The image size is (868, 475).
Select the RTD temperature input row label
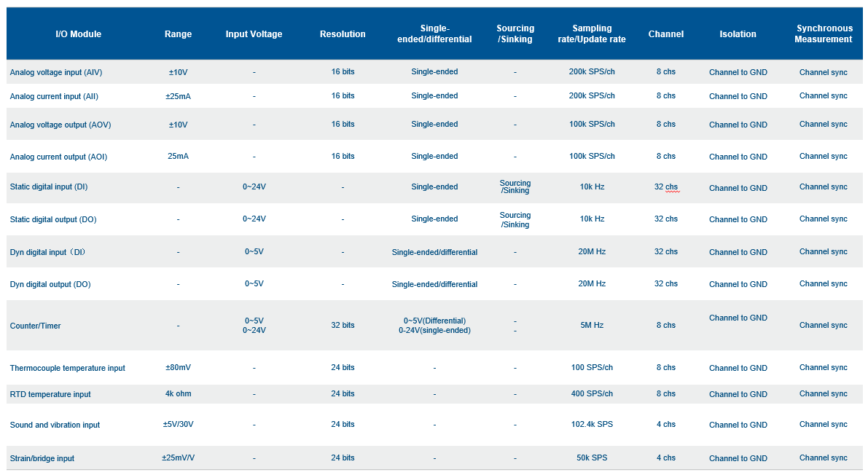(x=50, y=395)
